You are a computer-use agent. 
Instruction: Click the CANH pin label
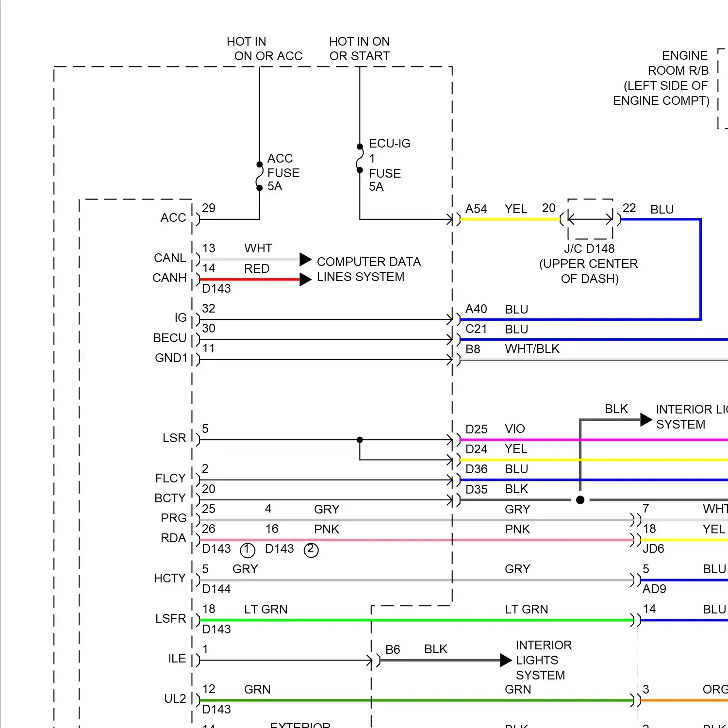point(169,278)
